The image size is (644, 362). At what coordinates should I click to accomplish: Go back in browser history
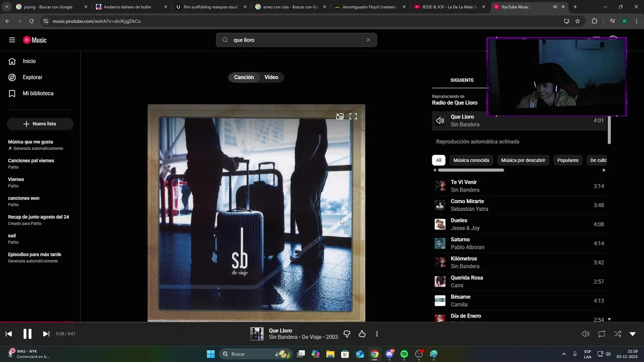tap(7, 21)
